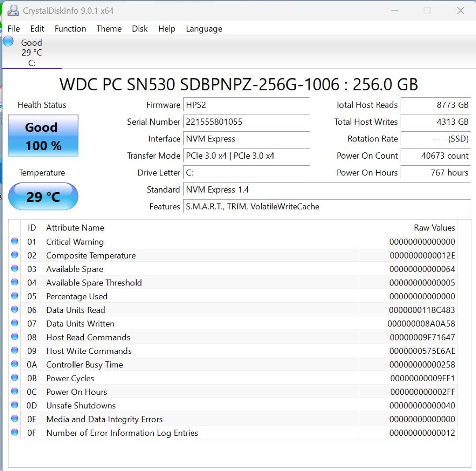Image resolution: width=476 pixels, height=471 pixels.
Task: Click the dot next to Power Cycles
Action: point(15,378)
